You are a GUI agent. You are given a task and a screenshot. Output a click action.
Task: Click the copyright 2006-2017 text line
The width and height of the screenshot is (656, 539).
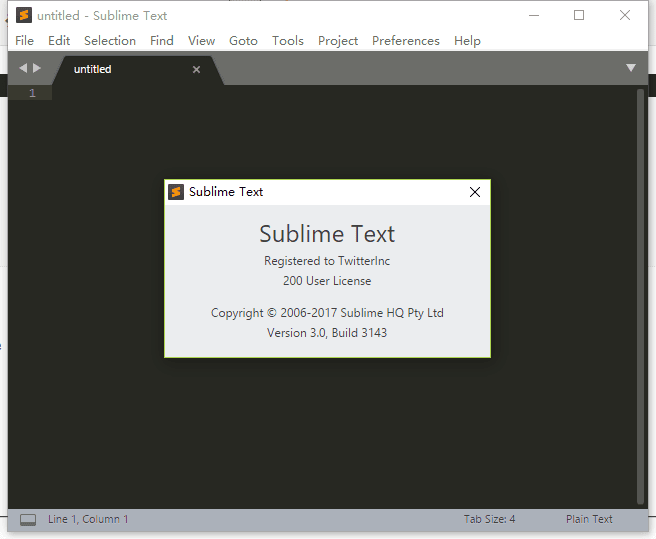pyautogui.click(x=327, y=313)
